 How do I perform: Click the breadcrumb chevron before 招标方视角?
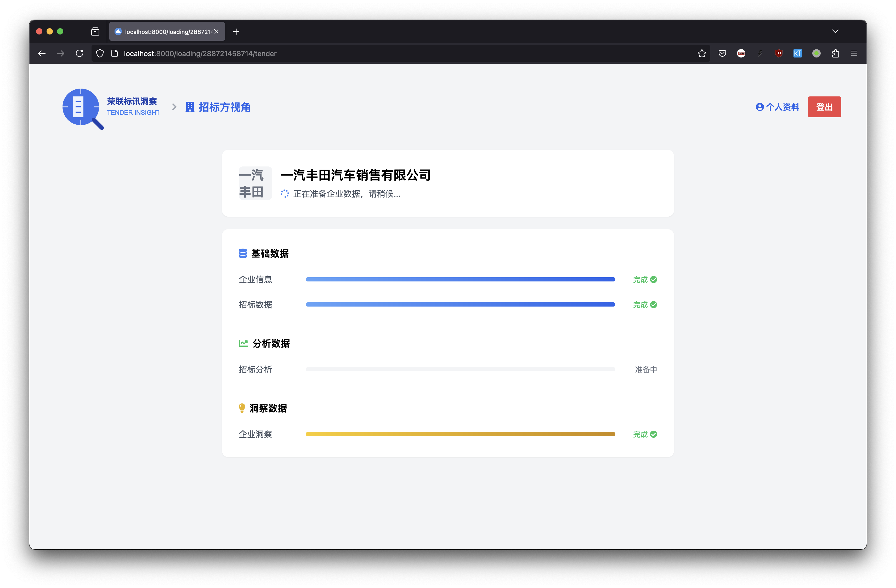174,107
